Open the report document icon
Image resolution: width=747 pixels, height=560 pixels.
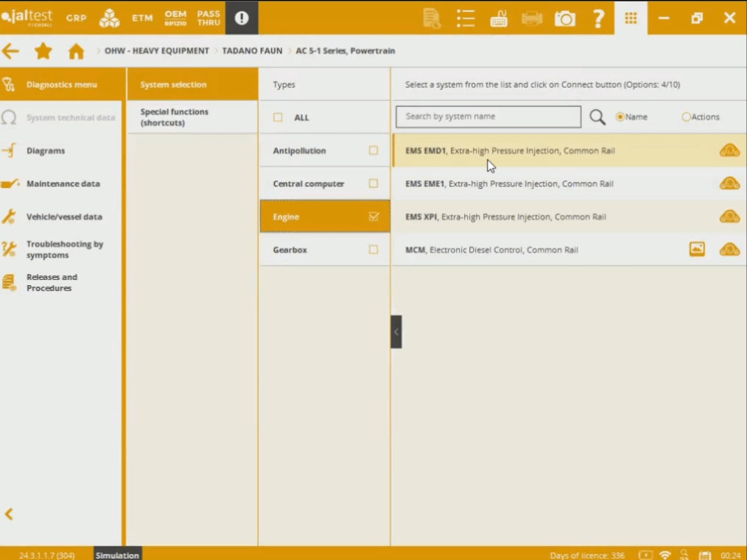pos(432,18)
